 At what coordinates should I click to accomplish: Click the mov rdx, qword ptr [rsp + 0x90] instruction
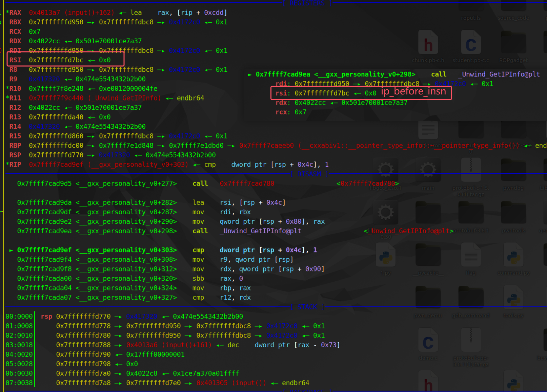point(259,269)
